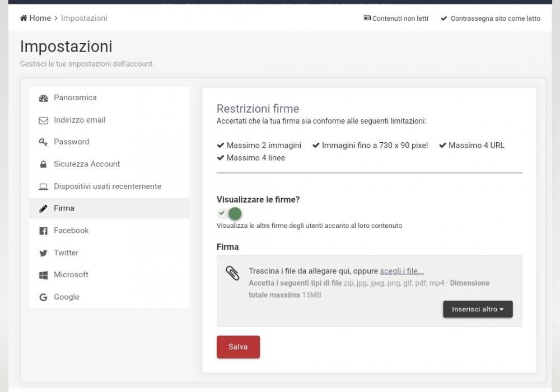Open the Firma settings tab
The width and height of the screenshot is (560, 392).
click(64, 208)
